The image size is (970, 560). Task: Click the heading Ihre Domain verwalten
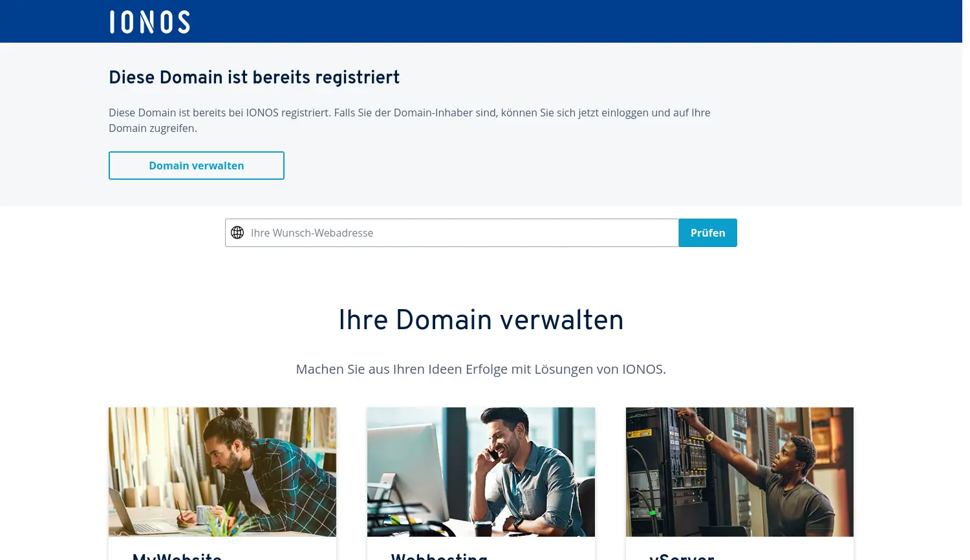click(x=481, y=320)
